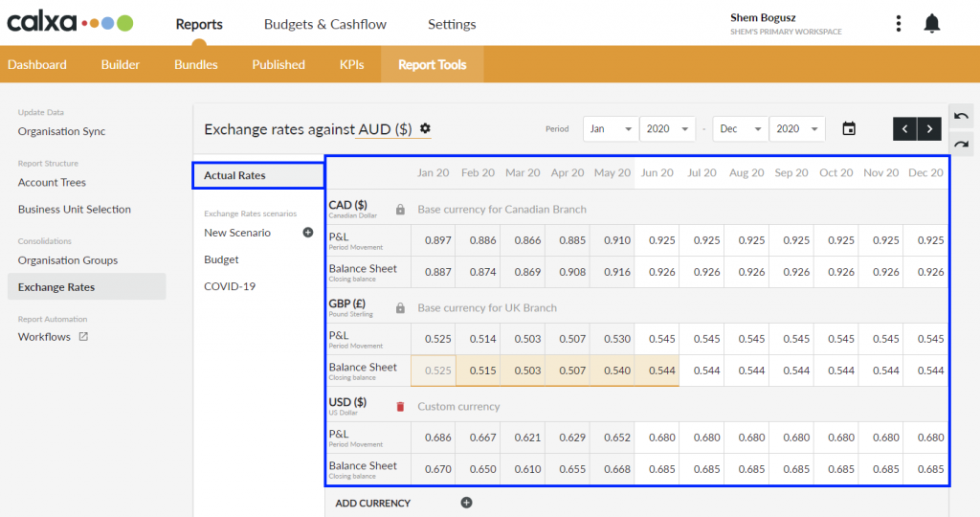Click the GBP (£) currency heading
Screen dimensions: 980x517
coord(346,303)
